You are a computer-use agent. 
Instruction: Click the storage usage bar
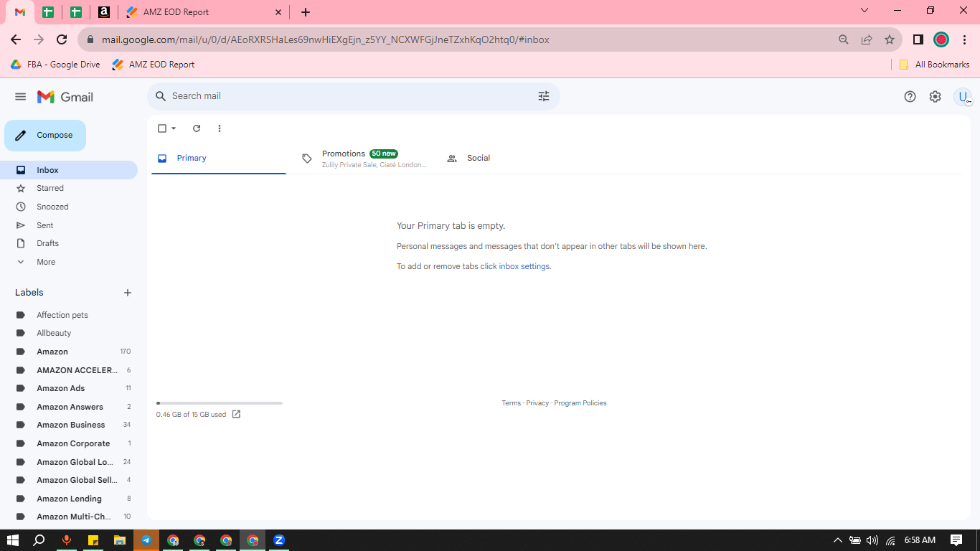pyautogui.click(x=220, y=403)
